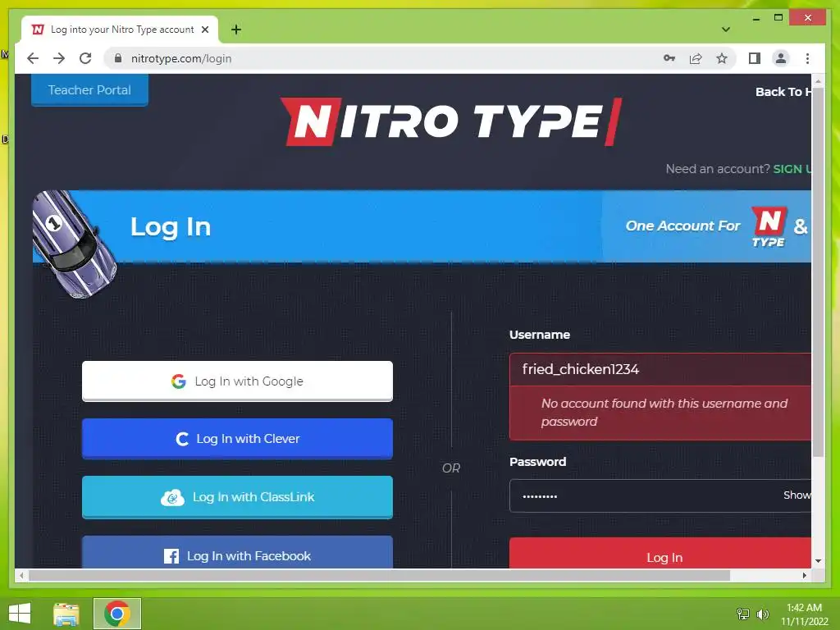
Task: Open the Windows Start menu
Action: click(20, 614)
